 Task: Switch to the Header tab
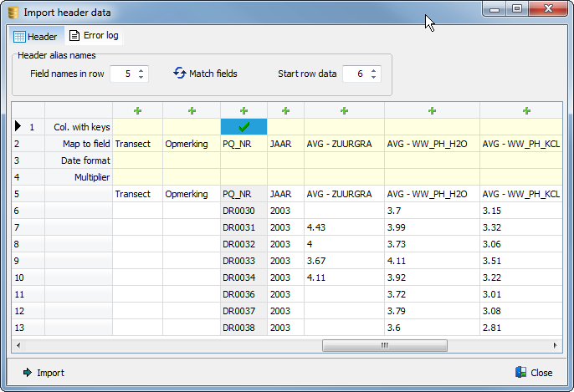35,37
